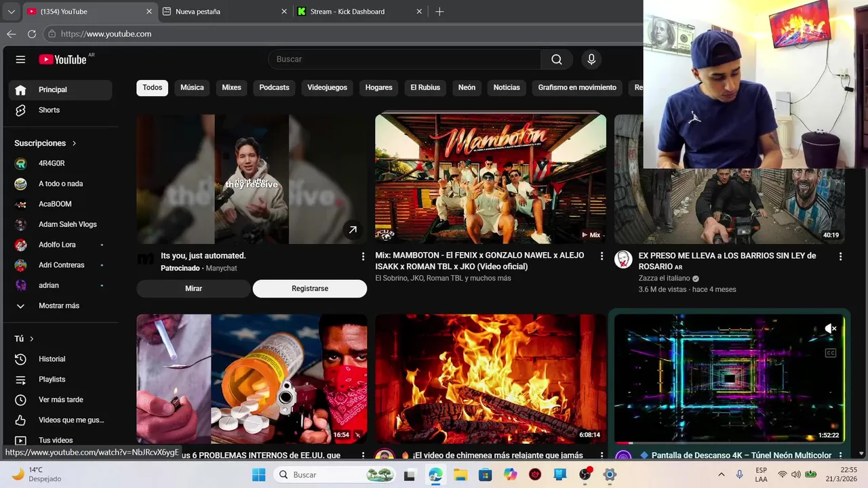Open Historial in sidebar

(x=60, y=359)
